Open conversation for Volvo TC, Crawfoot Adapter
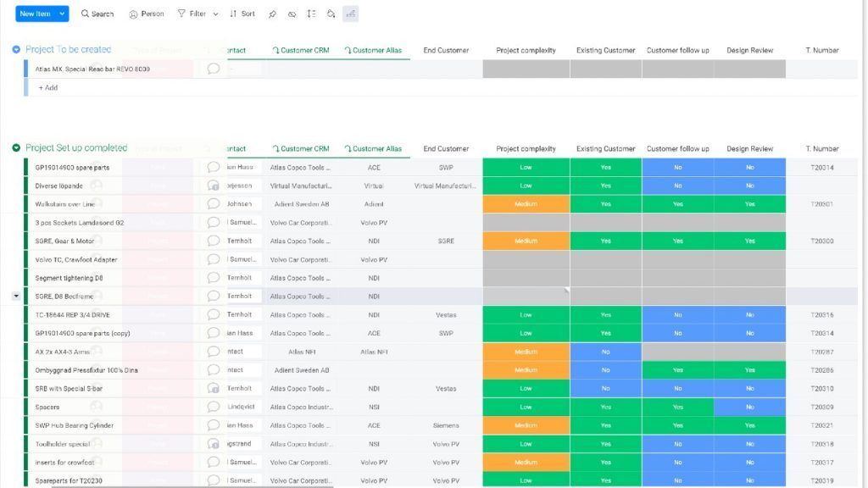The image size is (868, 488). (x=213, y=259)
